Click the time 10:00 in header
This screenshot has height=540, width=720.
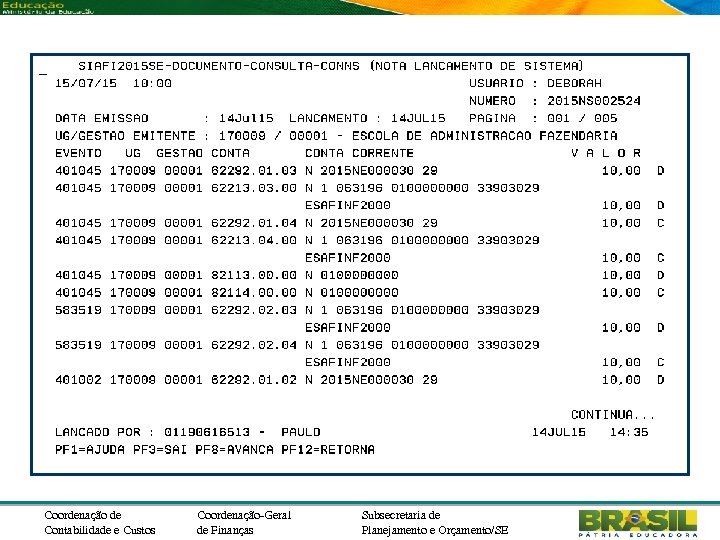coord(152,83)
